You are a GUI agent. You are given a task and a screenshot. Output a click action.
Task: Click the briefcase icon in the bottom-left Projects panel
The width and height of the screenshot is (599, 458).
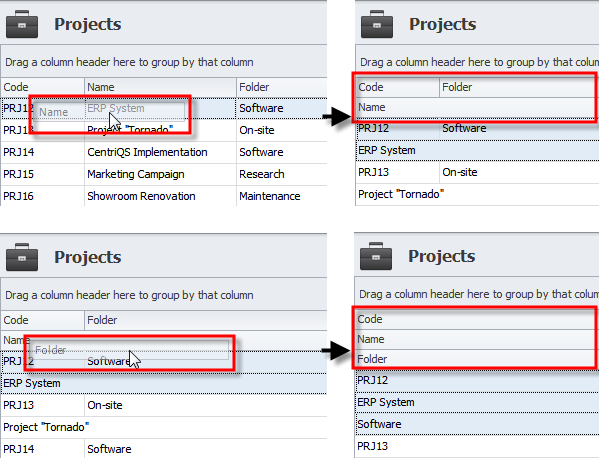[x=22, y=257]
